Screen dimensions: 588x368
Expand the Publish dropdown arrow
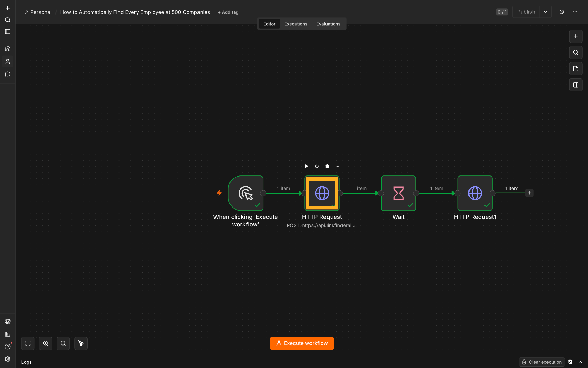click(x=545, y=12)
